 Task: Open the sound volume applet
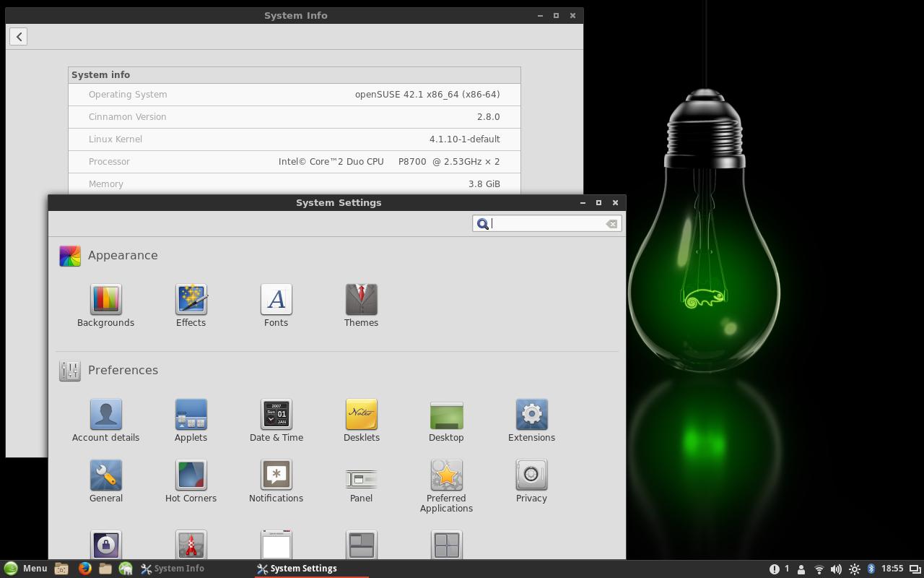point(836,569)
